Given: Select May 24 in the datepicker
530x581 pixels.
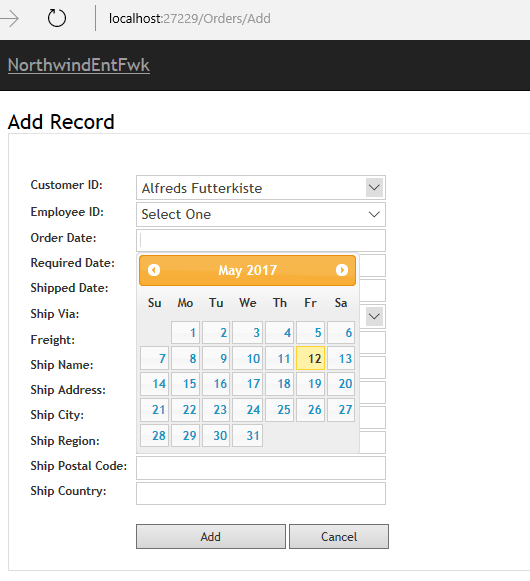Looking at the screenshot, I should tap(248, 410).
